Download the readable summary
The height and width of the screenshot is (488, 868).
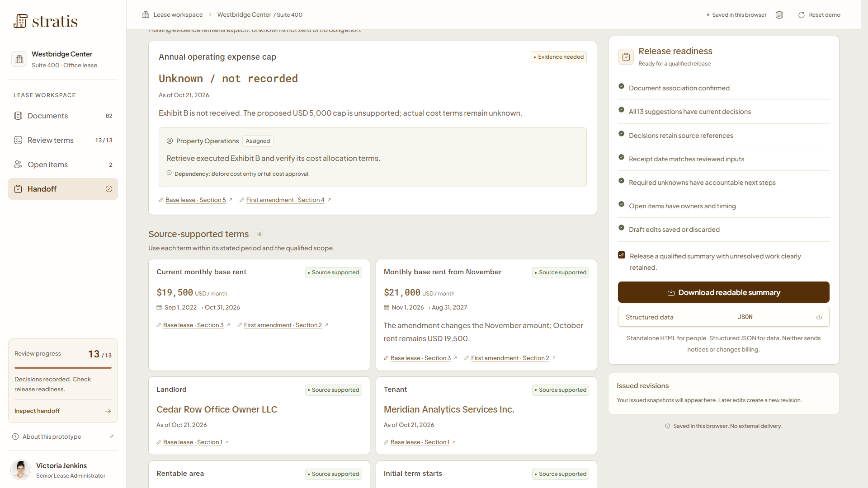pyautogui.click(x=723, y=292)
